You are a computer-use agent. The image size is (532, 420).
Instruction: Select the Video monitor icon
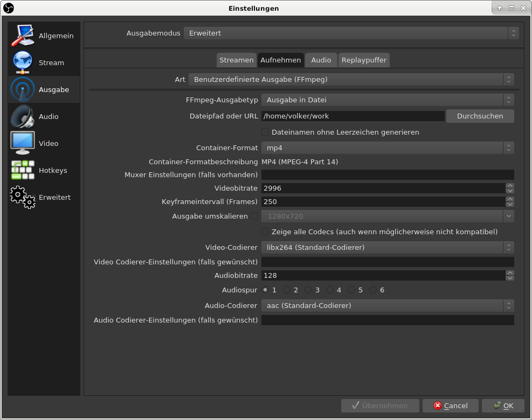point(22,143)
